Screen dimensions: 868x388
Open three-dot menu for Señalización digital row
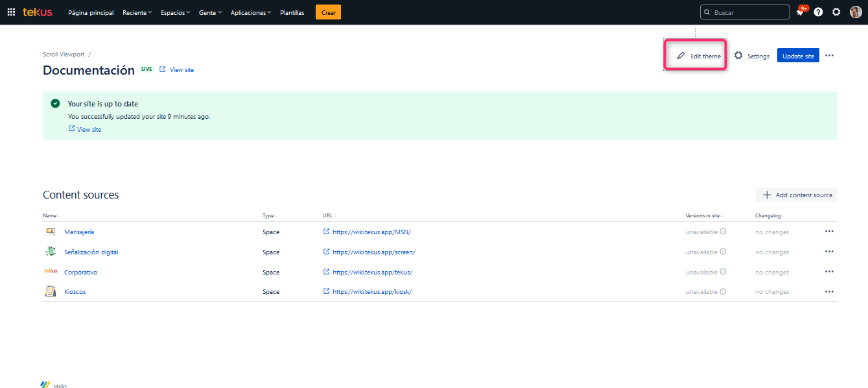829,252
